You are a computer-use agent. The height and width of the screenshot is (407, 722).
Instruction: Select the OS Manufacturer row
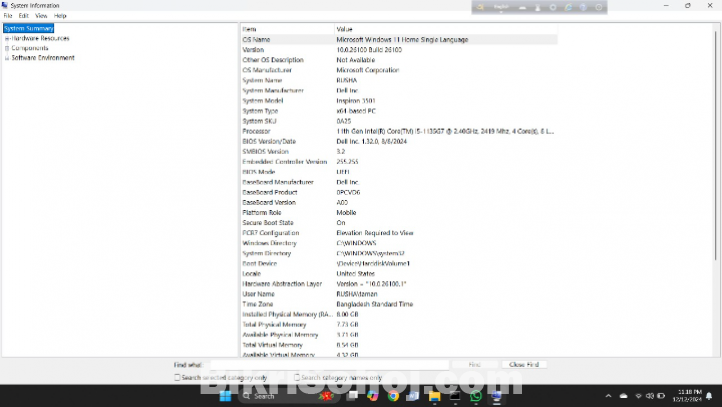(x=399, y=70)
